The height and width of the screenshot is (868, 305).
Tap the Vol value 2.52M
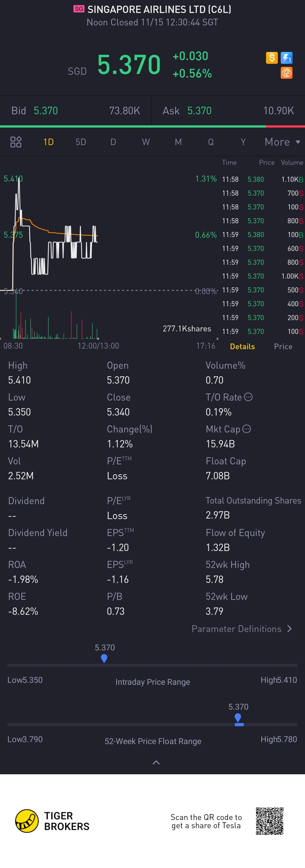tap(21, 475)
